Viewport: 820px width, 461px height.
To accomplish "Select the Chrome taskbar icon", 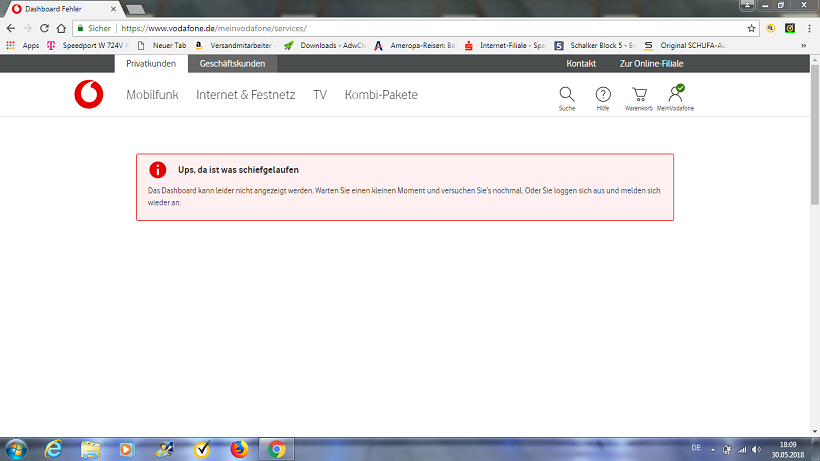I will tap(276, 449).
